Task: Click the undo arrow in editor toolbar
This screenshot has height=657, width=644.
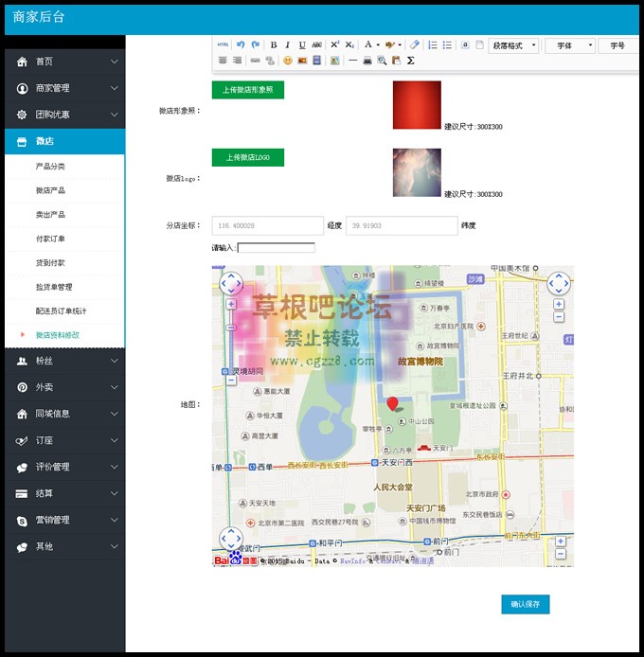Action: [x=241, y=44]
